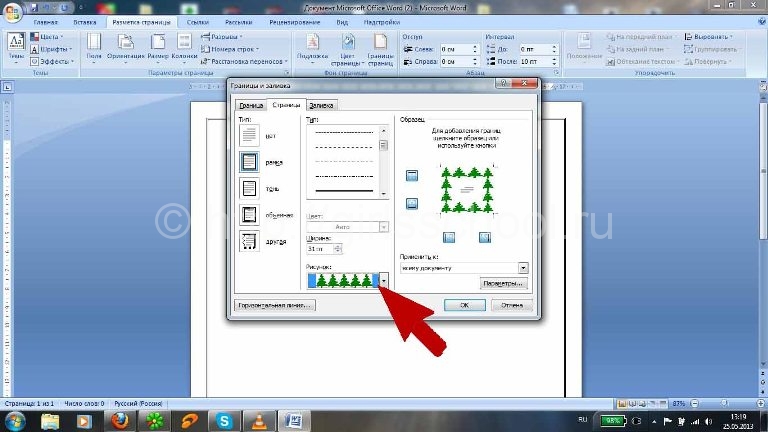Click the OK button
The height and width of the screenshot is (432, 768).
[x=464, y=305]
